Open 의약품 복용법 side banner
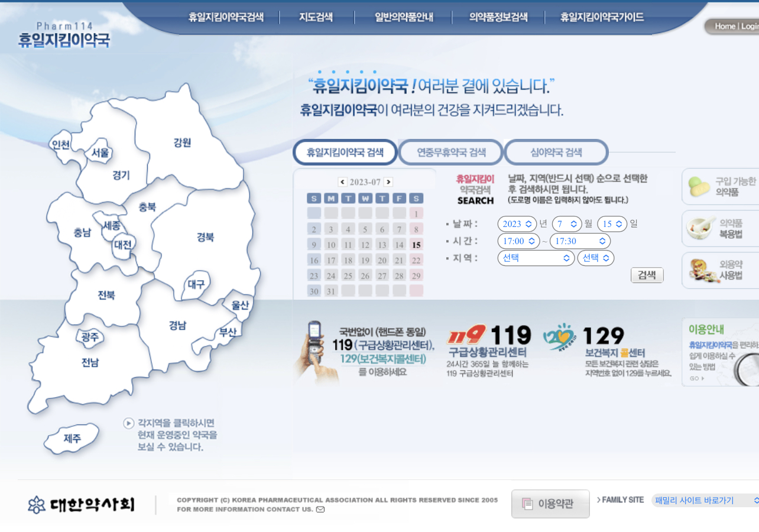This screenshot has width=759, height=532. (x=721, y=229)
